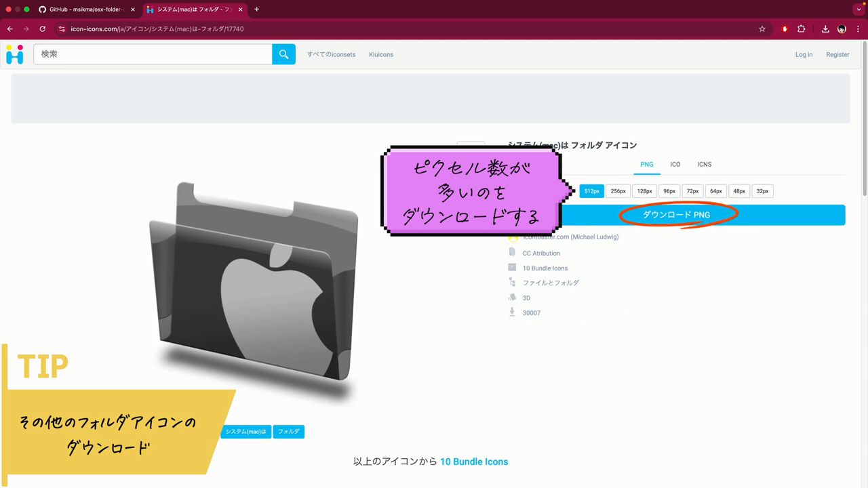868x488 pixels.
Task: Expand the tab search dropdown arrow
Action: coord(859,9)
